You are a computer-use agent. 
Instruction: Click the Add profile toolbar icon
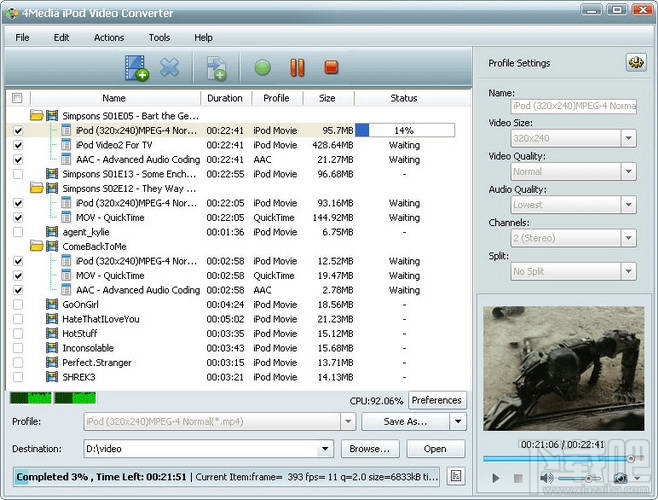pyautogui.click(x=217, y=68)
